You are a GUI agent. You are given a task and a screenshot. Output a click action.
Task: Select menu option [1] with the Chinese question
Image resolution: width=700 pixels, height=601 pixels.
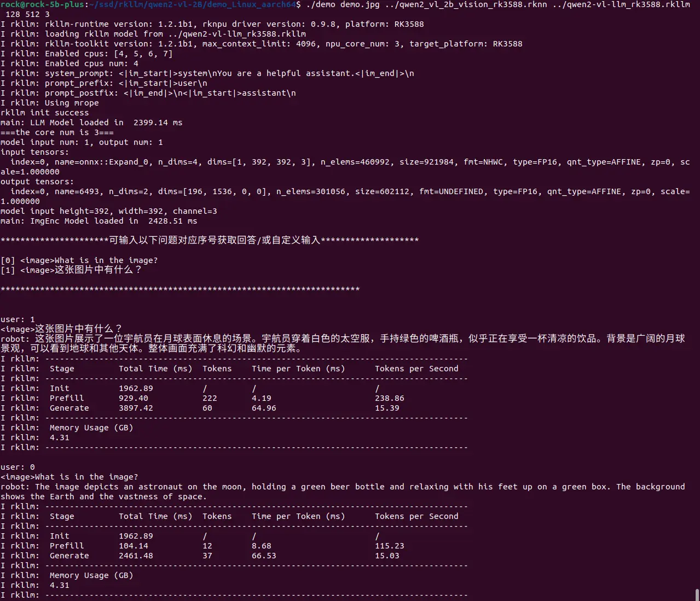coord(71,270)
